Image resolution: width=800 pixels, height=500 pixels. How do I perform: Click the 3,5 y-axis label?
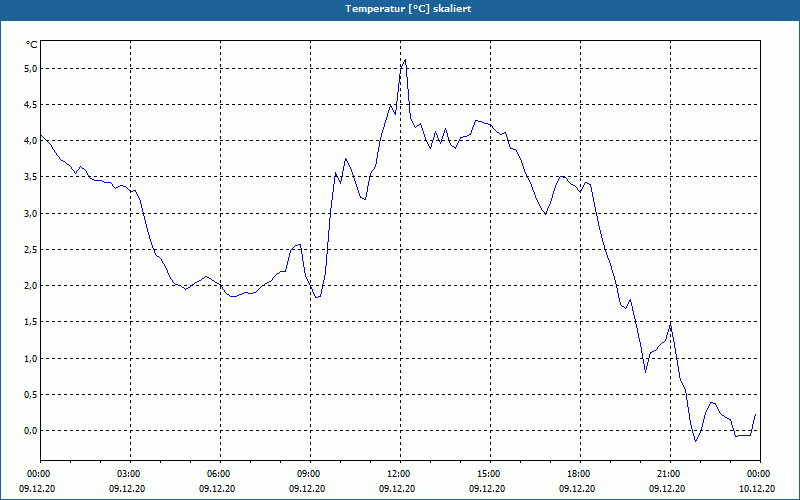pyautogui.click(x=32, y=177)
